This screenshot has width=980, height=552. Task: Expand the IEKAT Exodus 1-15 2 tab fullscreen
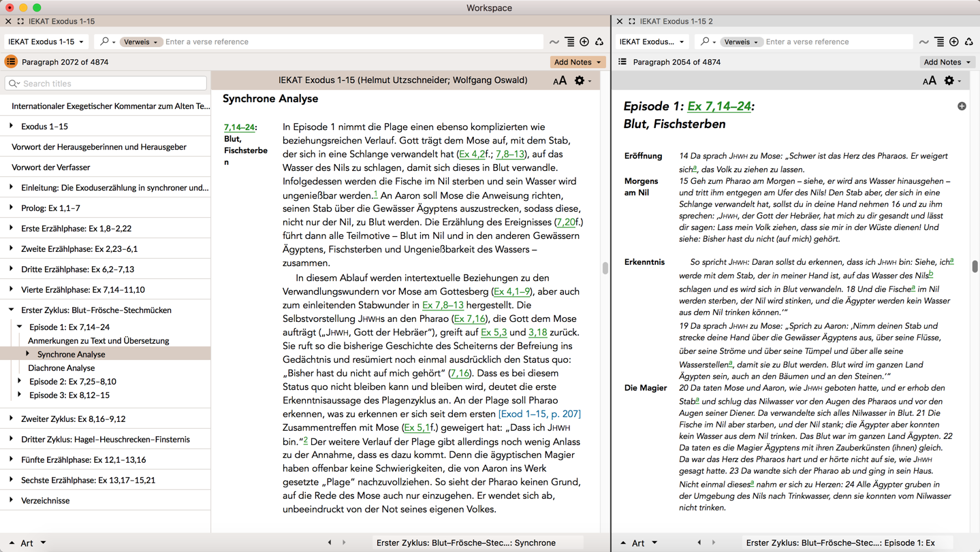pyautogui.click(x=632, y=21)
